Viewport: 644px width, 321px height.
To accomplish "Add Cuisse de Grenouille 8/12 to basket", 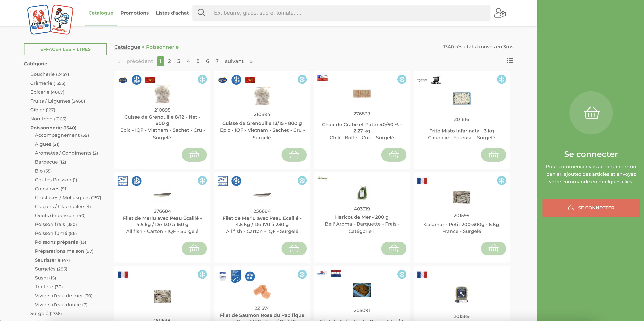I will [194, 155].
